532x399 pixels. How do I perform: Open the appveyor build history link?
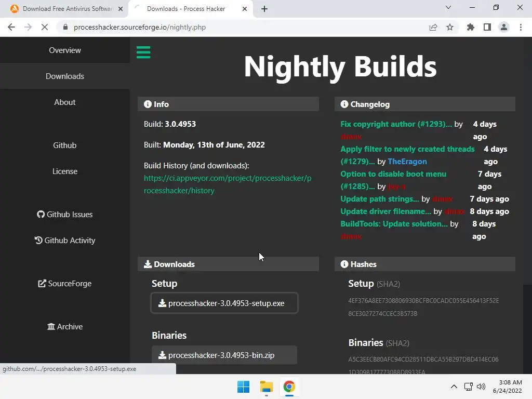(x=228, y=184)
